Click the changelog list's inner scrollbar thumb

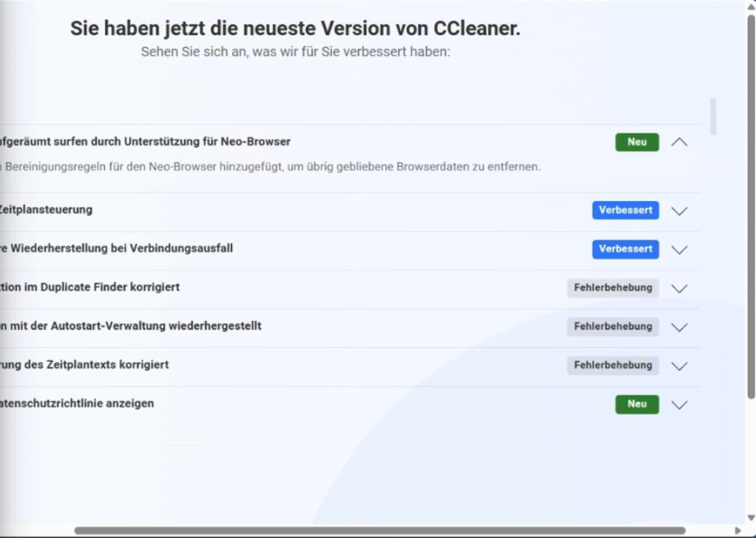point(713,116)
